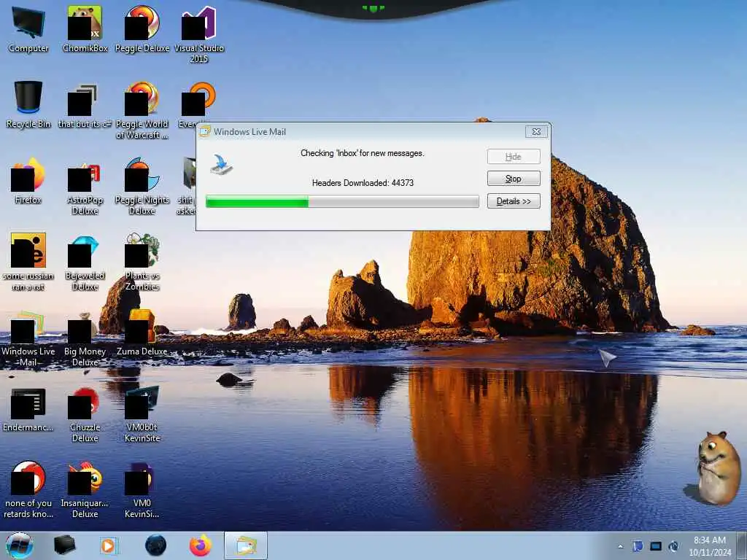Click the black box taskbar icon
747x560 pixels.
64,545
